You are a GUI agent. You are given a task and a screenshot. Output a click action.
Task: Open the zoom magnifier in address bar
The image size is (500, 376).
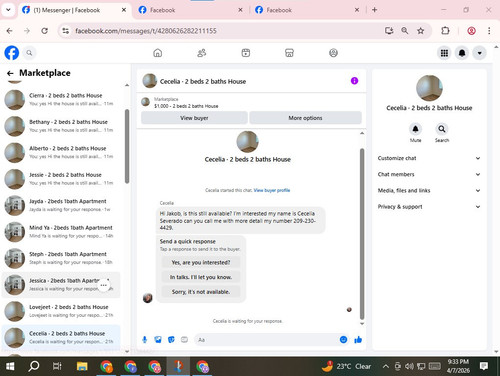pos(405,31)
